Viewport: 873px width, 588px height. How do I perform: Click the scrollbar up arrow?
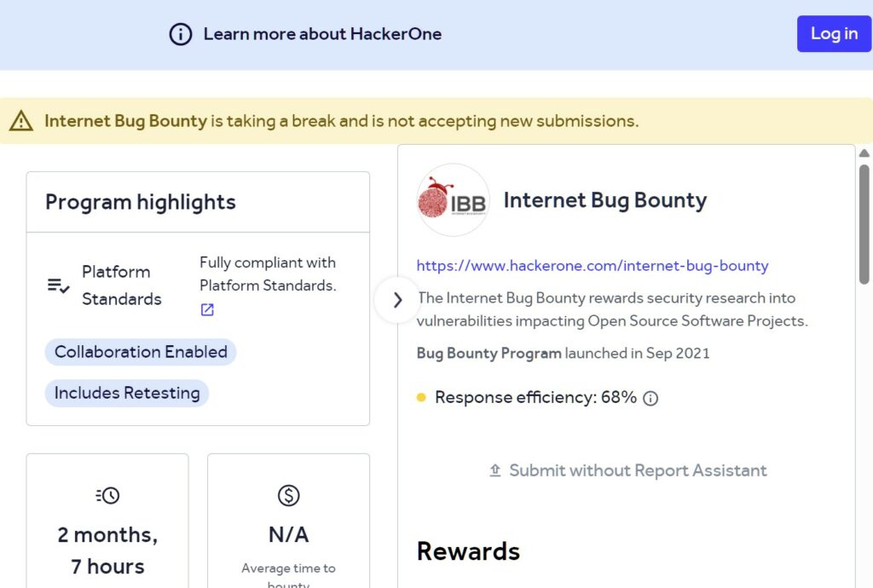click(x=864, y=153)
